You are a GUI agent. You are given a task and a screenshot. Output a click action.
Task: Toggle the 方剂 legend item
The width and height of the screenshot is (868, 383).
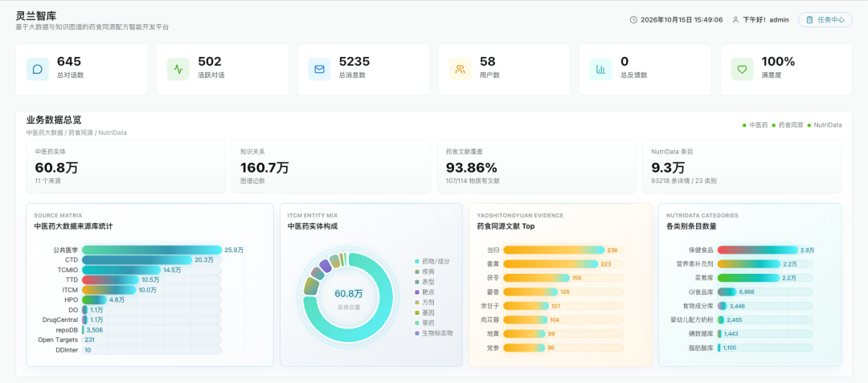tap(424, 303)
